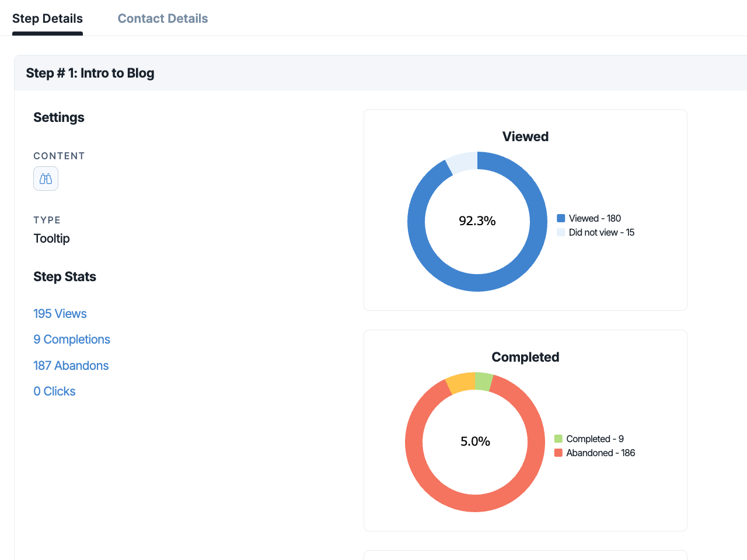Open the 9 Completions link
Screen dimensions: 747x560
[72, 339]
